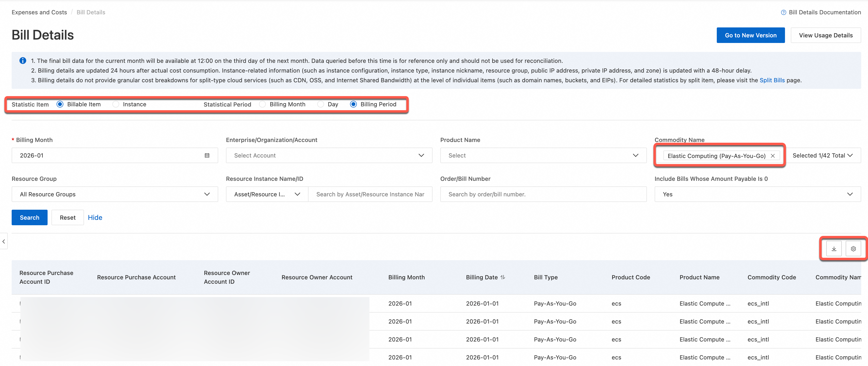868x366 pixels.
Task: Open the All Resource Groups dropdown
Action: point(115,194)
